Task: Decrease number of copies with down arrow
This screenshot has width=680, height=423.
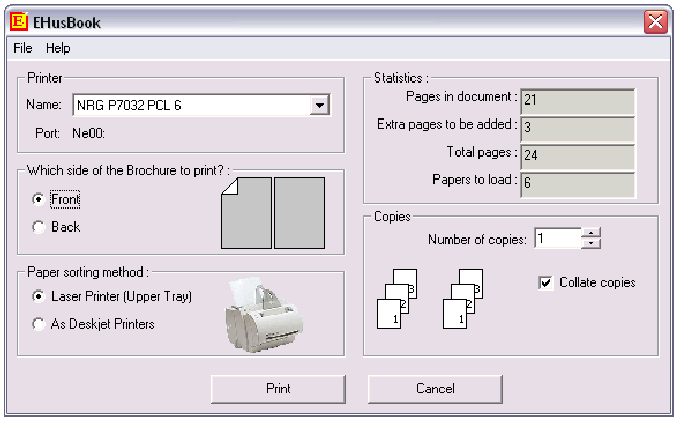Action: 591,243
